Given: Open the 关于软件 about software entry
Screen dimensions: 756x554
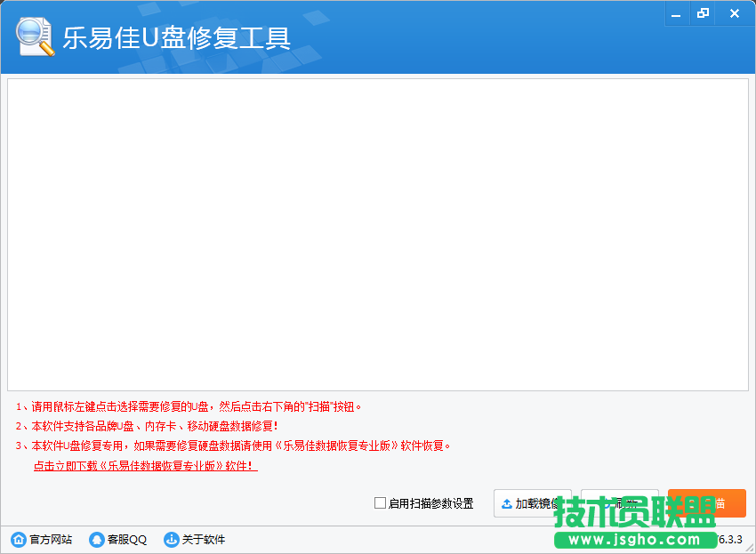Looking at the screenshot, I should [x=204, y=539].
